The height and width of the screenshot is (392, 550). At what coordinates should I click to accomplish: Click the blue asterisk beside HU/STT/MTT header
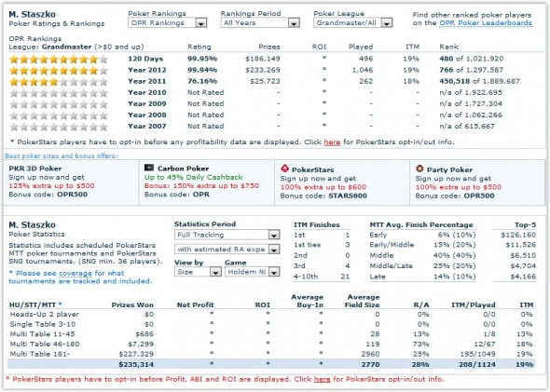pyautogui.click(x=60, y=304)
